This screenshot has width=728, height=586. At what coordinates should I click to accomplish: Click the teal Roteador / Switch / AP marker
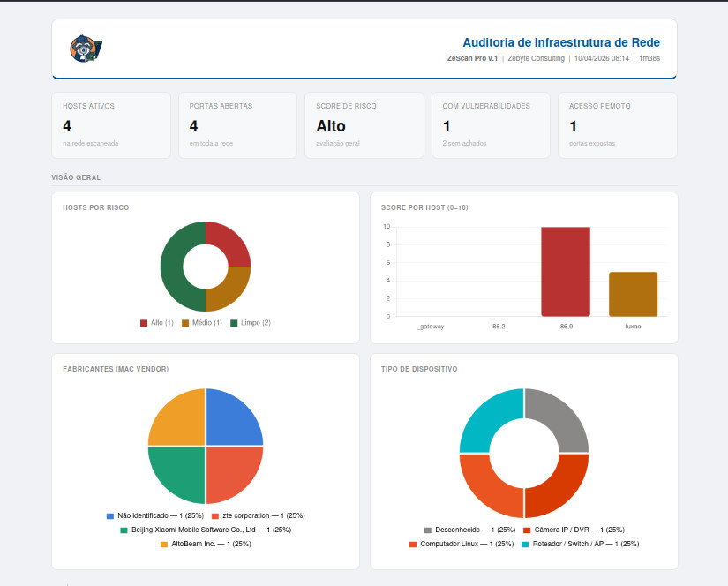524,545
